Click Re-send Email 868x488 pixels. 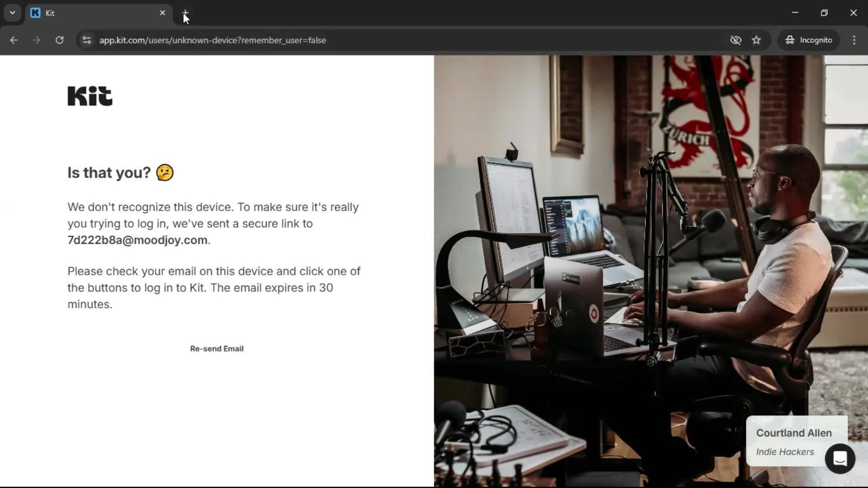point(217,348)
